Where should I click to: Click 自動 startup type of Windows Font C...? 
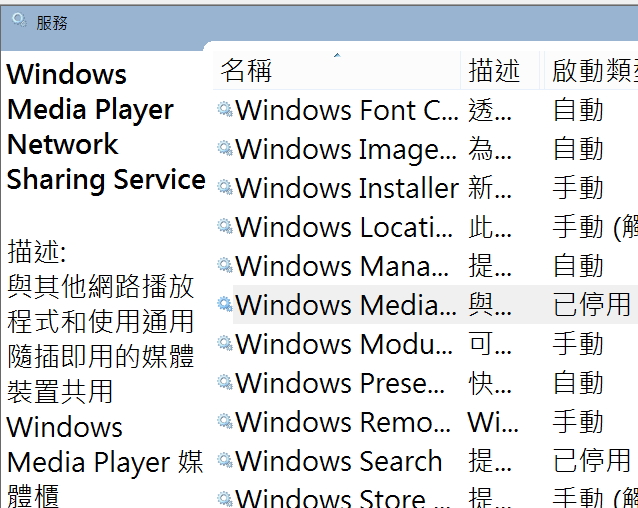578,110
